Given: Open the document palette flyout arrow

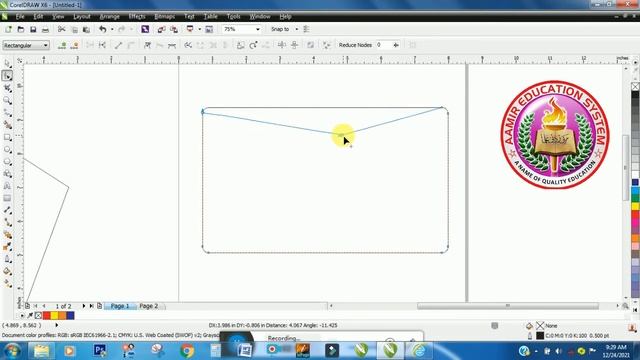Looking at the screenshot, I should pos(22,316).
